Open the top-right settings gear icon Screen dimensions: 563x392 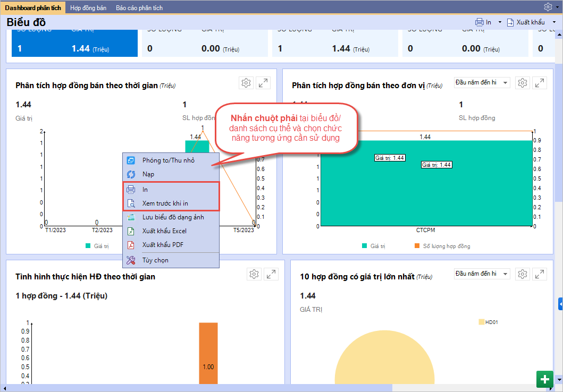coord(548,7)
